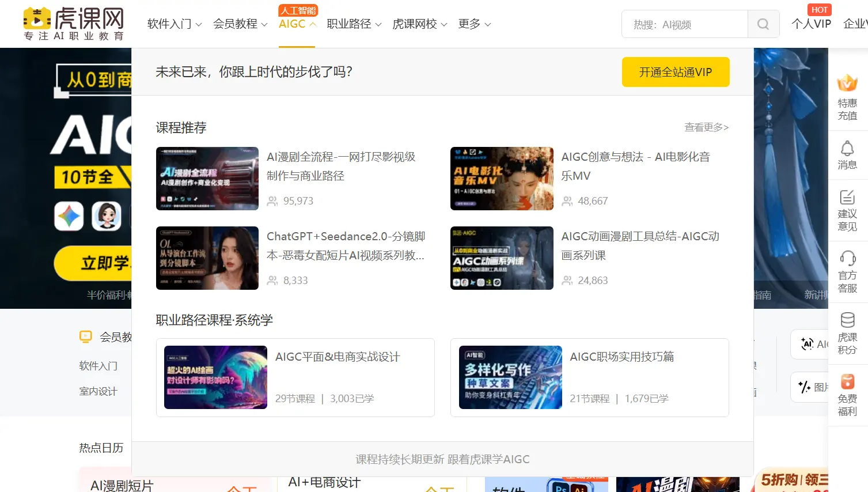This screenshot has width=868, height=492.
Task: Expand the 软件入门 dropdown menu
Action: coord(175,24)
